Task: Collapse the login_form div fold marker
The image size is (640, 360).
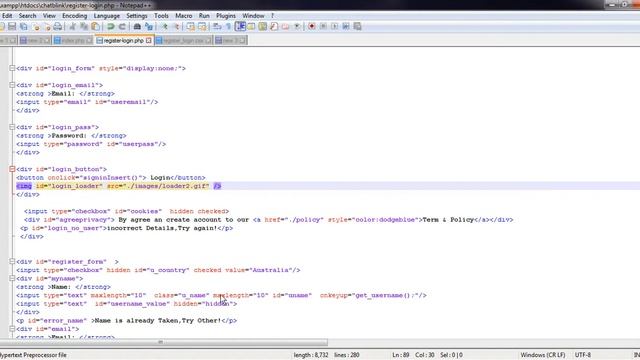Action: (x=12, y=68)
